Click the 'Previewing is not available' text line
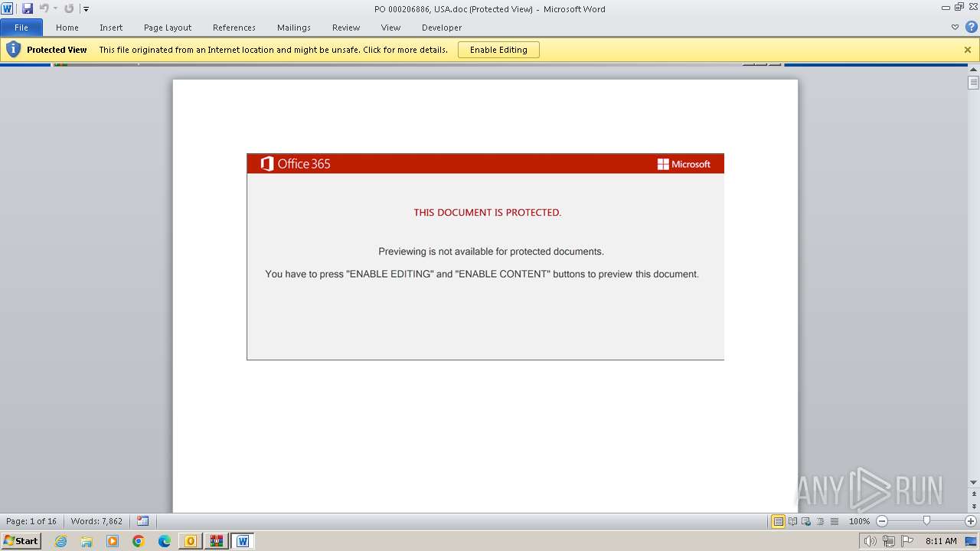Viewport: 980px width, 551px height. [492, 251]
